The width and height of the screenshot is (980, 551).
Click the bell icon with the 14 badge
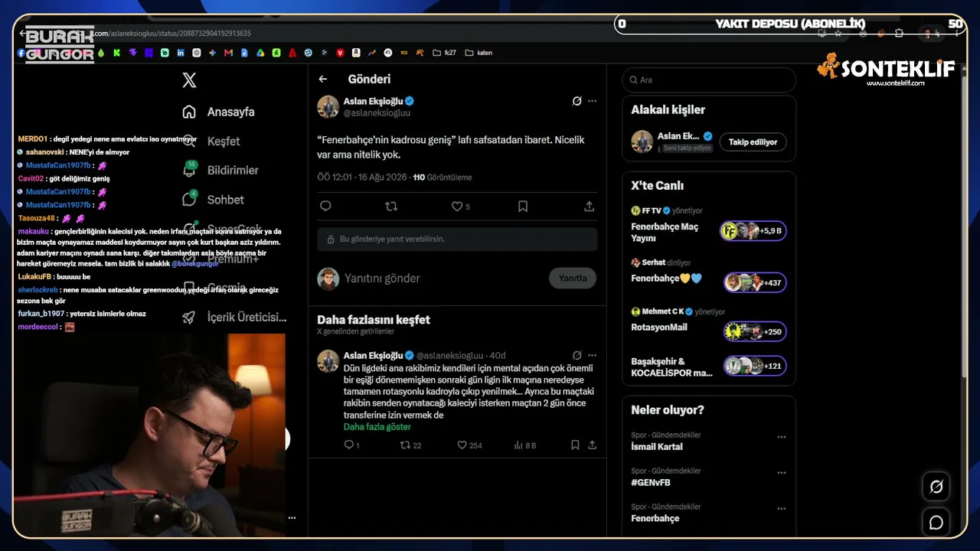pos(189,170)
